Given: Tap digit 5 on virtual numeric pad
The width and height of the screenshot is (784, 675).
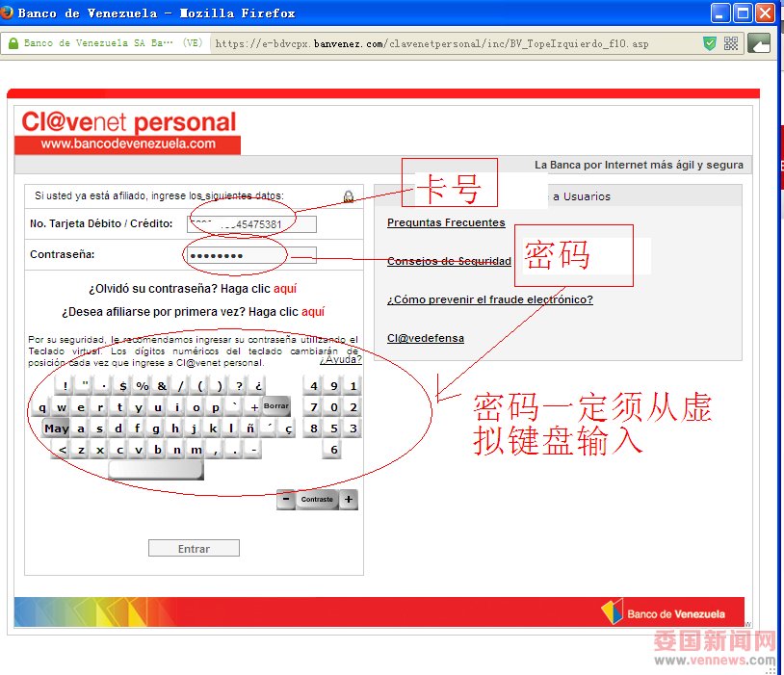Looking at the screenshot, I should point(333,428).
